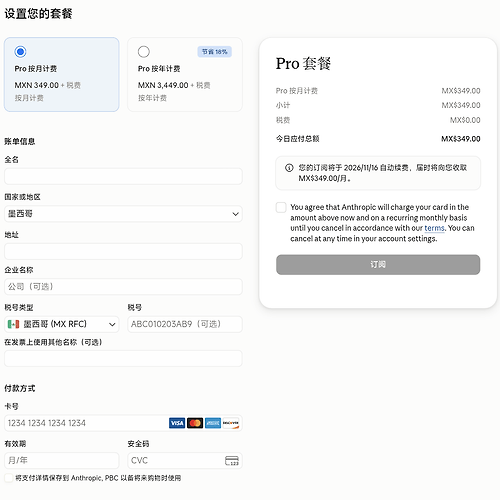Click the MXN 3,449.00 yearly price text

tap(163, 85)
